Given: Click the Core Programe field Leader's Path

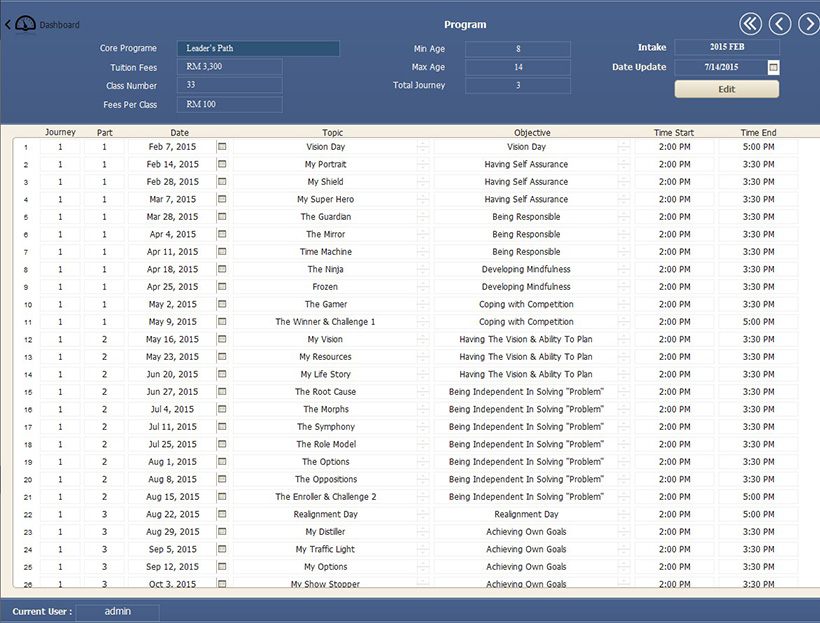Looking at the screenshot, I should (x=258, y=48).
